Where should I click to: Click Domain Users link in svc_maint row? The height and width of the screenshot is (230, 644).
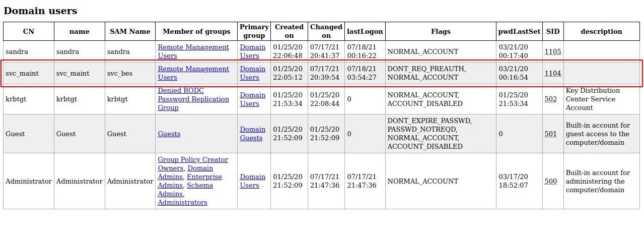tap(252, 69)
